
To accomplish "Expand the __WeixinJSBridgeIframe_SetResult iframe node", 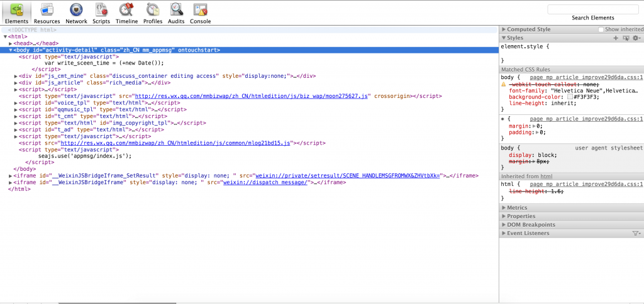I will (11, 176).
